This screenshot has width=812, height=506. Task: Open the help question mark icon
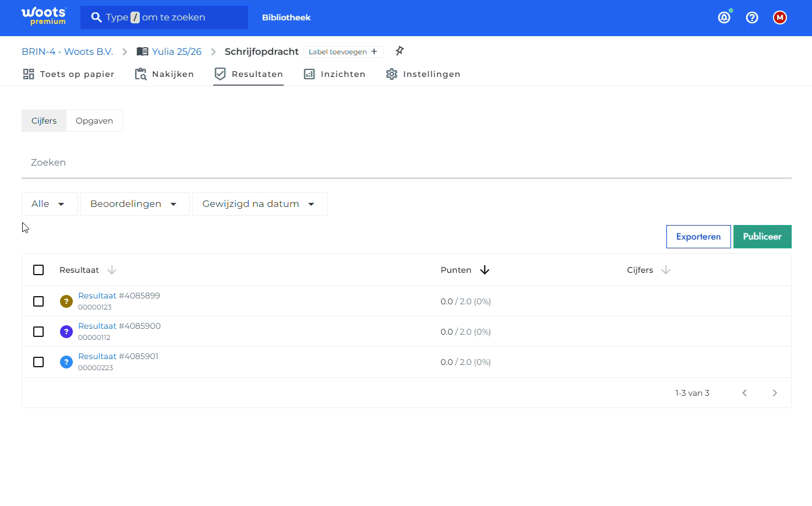[x=752, y=17]
